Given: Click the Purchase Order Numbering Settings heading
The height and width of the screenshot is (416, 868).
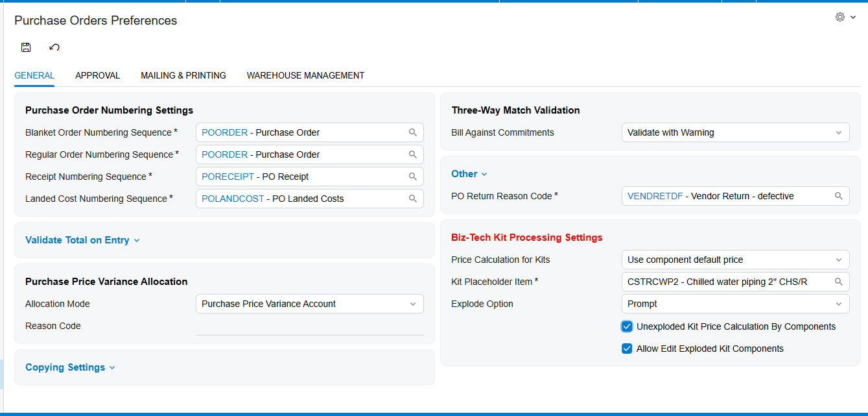Looking at the screenshot, I should (x=109, y=110).
